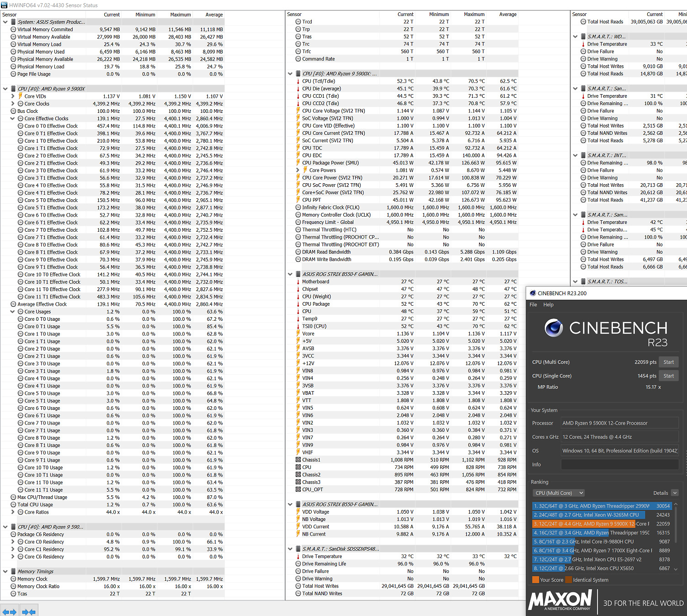Click the MP Ratio value 15.17 x
The height and width of the screenshot is (616, 687).
653,387
